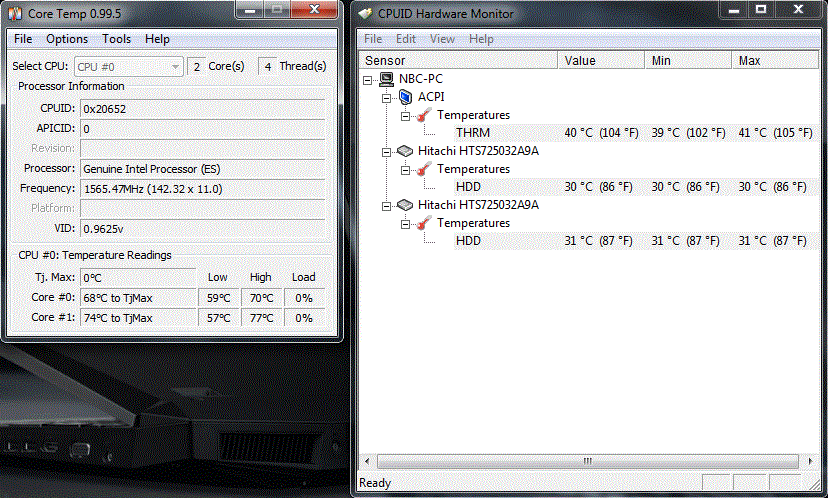Click thermometer icon under first Hitachi drive
The height and width of the screenshot is (498, 828).
click(424, 169)
